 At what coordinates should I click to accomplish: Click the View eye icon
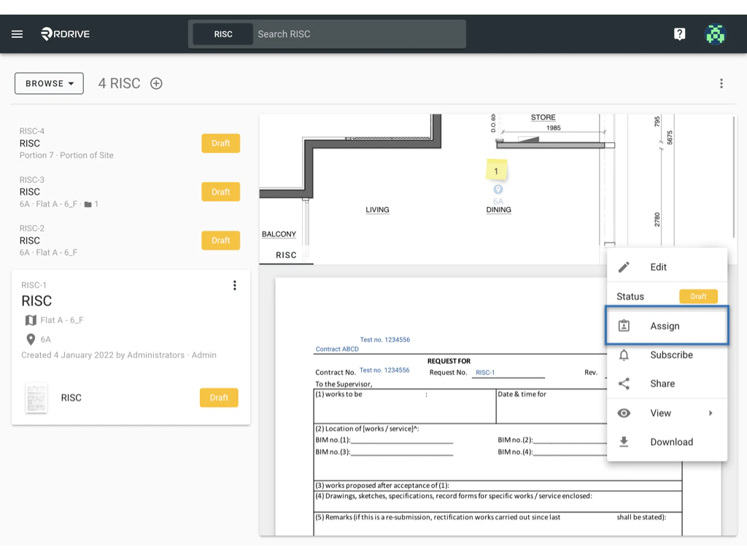coord(624,413)
